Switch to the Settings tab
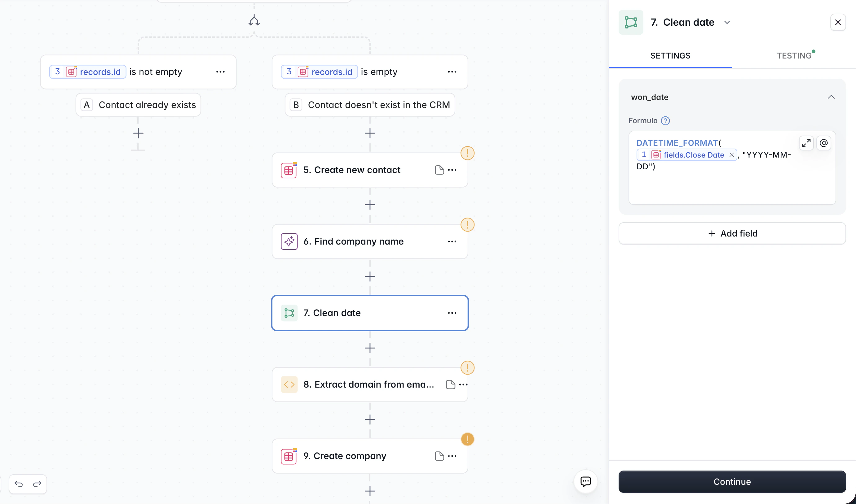Screen dimensions: 856x504 [x=670, y=55]
